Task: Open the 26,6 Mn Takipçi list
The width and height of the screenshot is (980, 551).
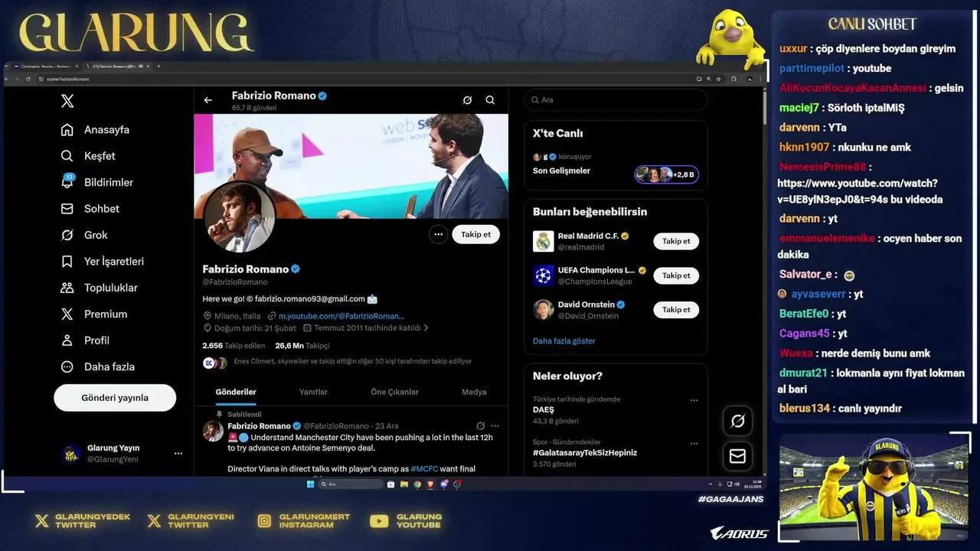Action: 302,346
